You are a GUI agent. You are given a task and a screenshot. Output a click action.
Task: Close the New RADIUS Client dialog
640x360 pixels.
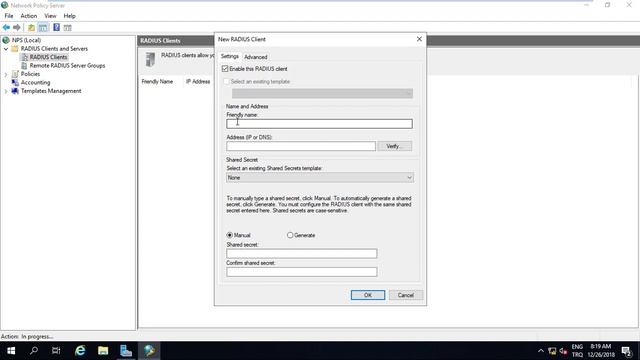pyautogui.click(x=419, y=39)
